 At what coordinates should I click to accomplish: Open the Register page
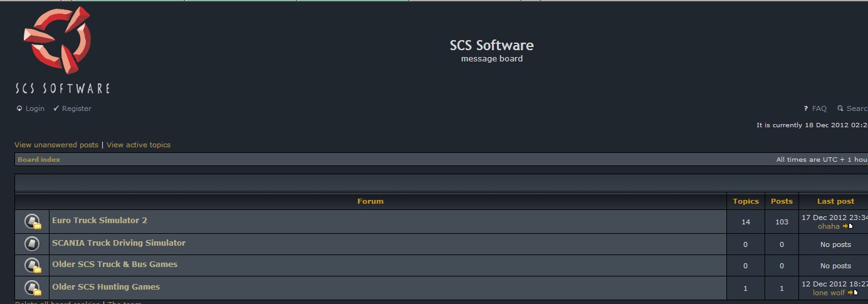[76, 108]
